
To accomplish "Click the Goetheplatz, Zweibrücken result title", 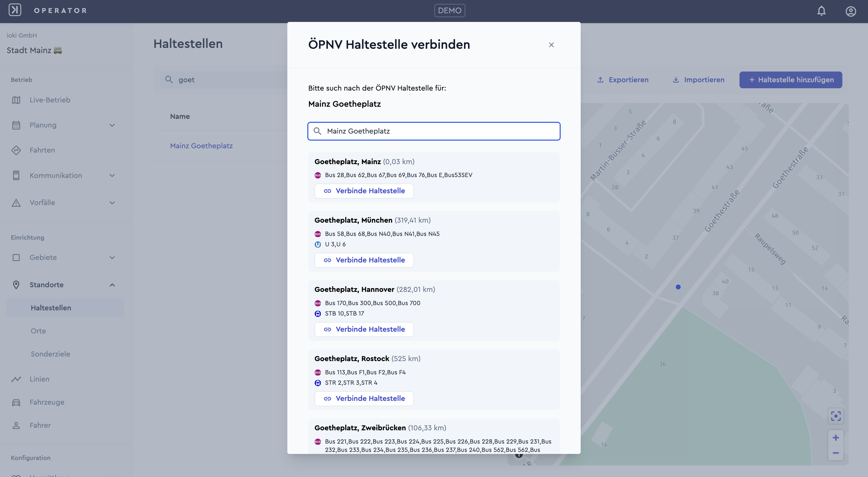I will pos(360,427).
